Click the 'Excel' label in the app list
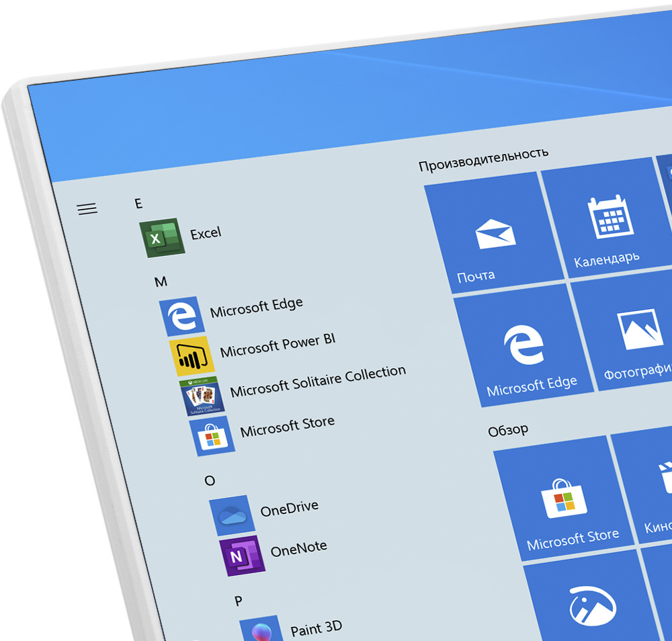This screenshot has width=672, height=641. coord(206,234)
